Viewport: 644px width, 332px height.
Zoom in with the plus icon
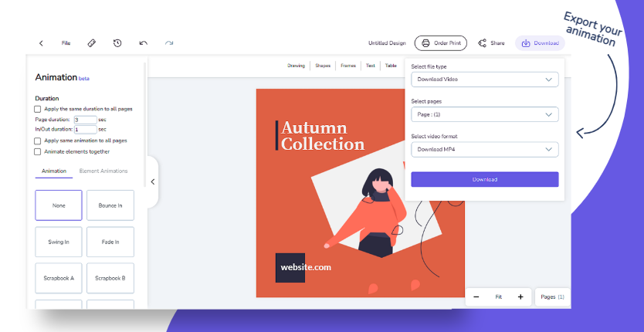[520, 296]
